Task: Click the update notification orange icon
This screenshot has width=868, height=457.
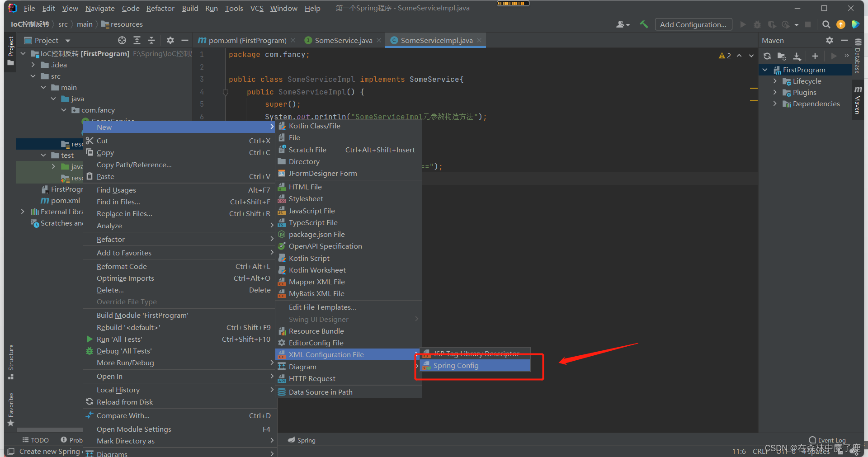Action: point(841,24)
